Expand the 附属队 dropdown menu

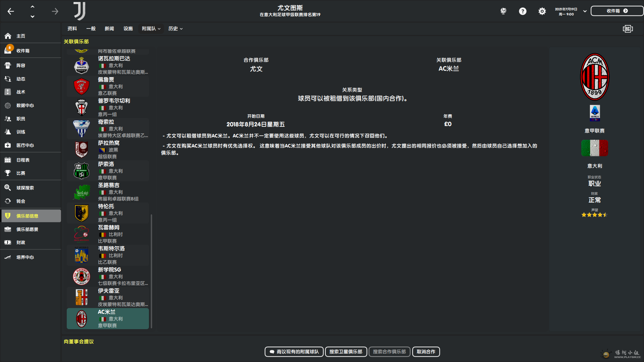(151, 29)
